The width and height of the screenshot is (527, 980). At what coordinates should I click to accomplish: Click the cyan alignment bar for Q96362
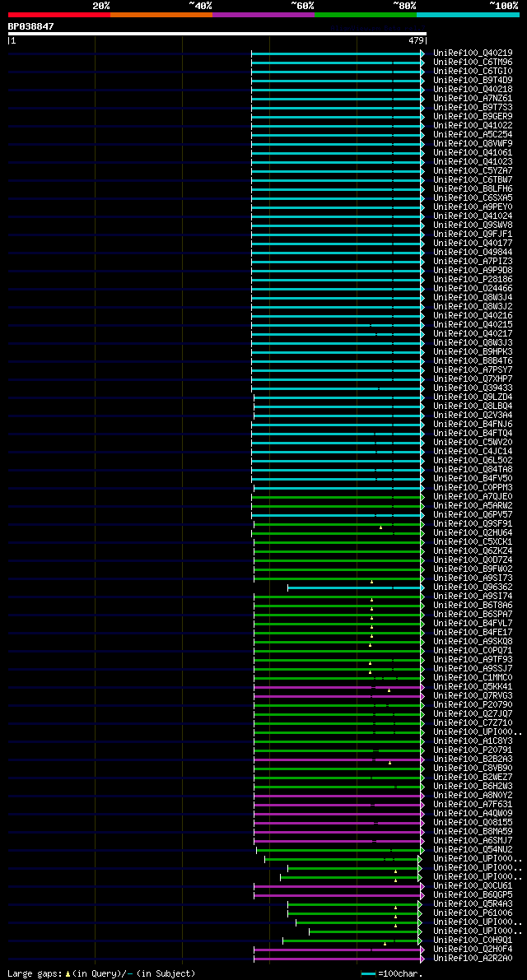click(x=356, y=588)
